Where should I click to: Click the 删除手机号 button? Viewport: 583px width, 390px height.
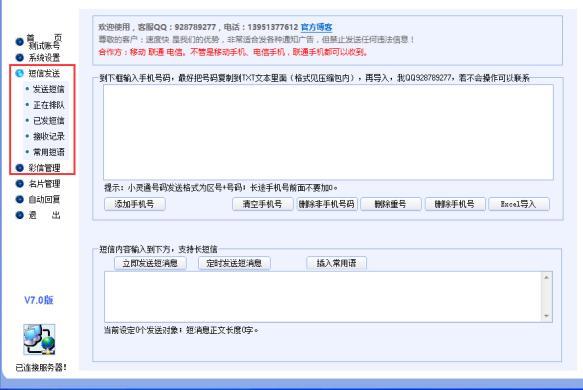(455, 204)
